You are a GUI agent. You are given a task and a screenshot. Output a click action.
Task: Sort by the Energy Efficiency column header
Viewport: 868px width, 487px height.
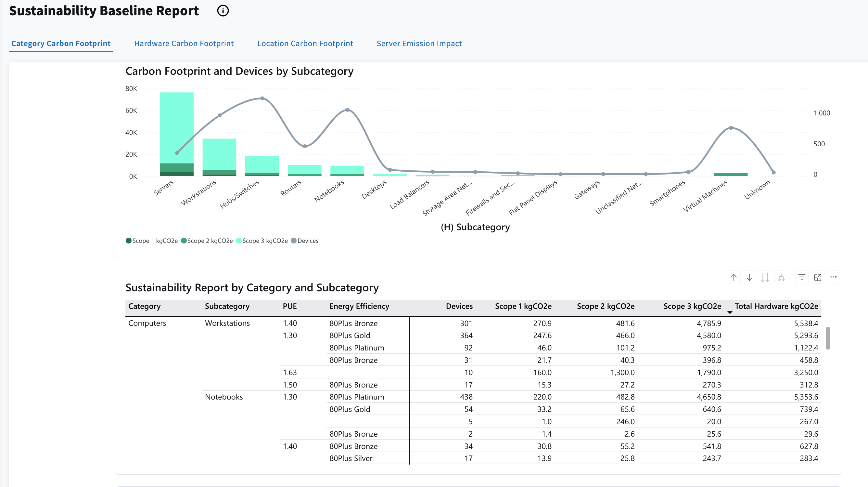point(359,306)
